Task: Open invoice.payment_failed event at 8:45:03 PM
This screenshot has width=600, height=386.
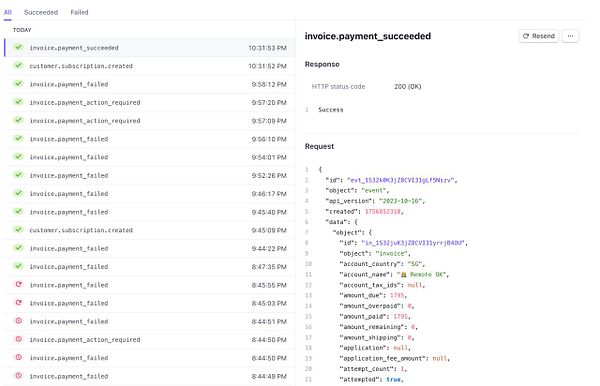Action: coord(150,303)
